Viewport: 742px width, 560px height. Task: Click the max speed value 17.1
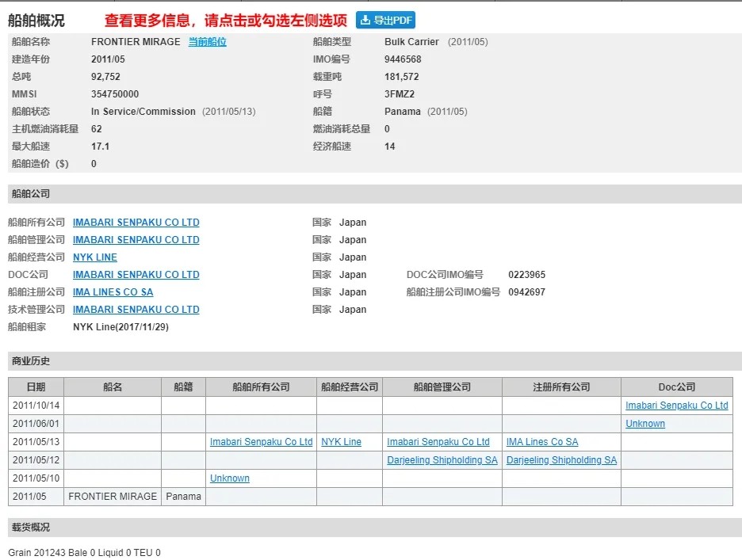(x=100, y=147)
